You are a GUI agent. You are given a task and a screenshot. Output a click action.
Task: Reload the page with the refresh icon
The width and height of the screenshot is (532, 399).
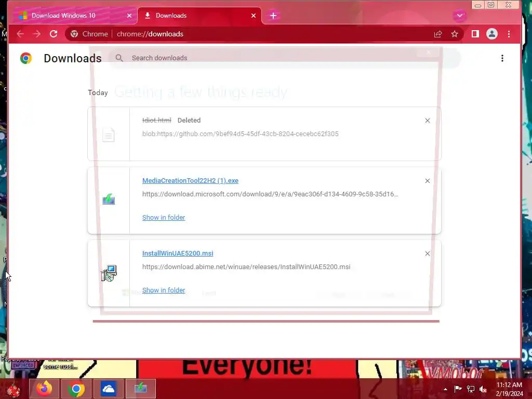[54, 34]
